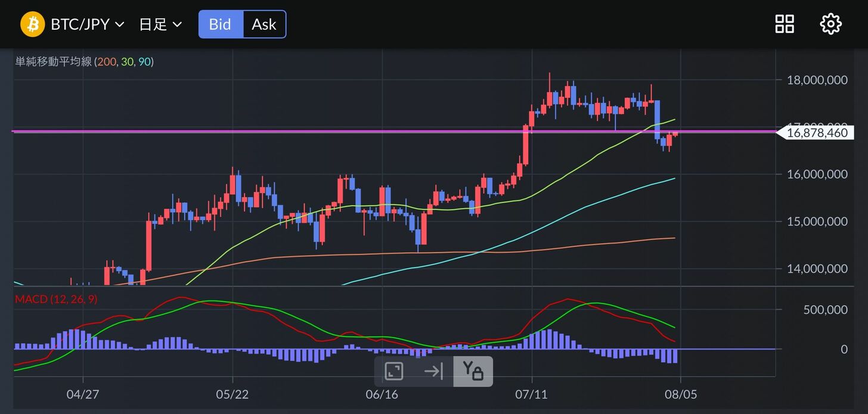Click the 04/27 date on time axis
Image resolution: width=868 pixels, height=414 pixels.
point(83,394)
